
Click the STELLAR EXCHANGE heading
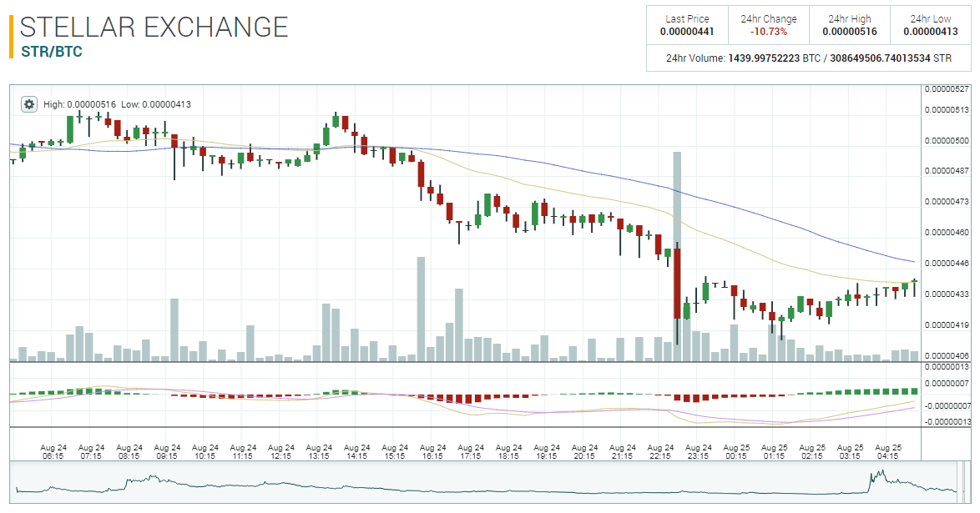[154, 28]
